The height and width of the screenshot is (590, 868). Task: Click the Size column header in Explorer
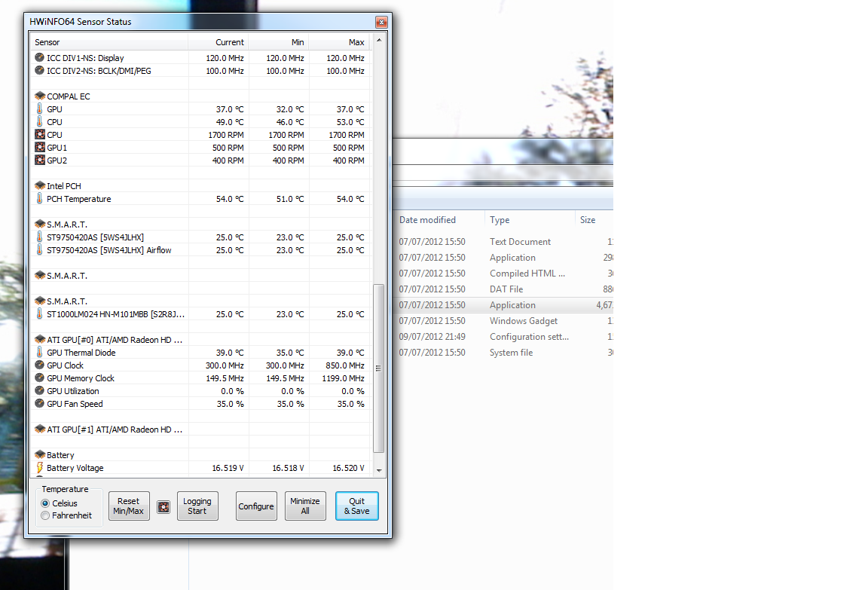[x=594, y=220]
